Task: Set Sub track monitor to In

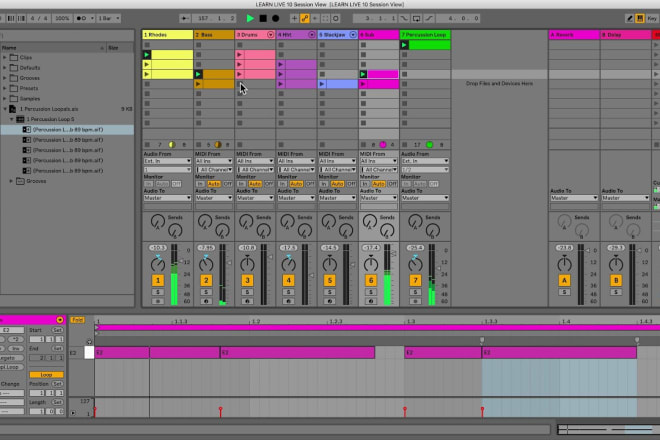Action: (x=365, y=184)
